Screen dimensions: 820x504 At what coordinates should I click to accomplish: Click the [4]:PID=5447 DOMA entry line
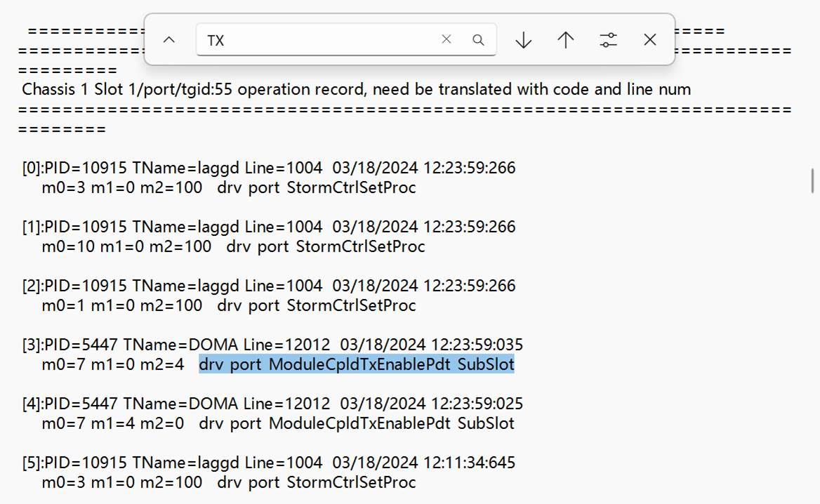coord(272,404)
